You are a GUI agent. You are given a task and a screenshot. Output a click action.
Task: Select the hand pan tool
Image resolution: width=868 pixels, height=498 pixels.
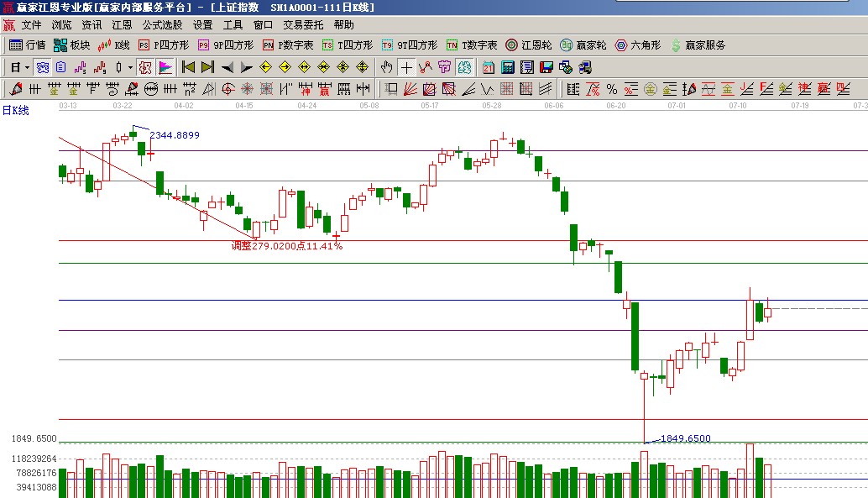pyautogui.click(x=386, y=67)
